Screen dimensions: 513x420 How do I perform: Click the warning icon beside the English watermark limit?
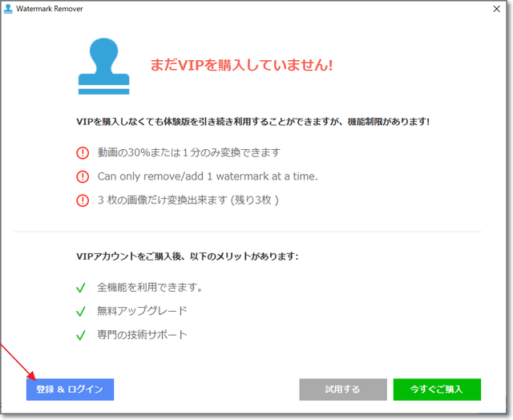pos(82,176)
